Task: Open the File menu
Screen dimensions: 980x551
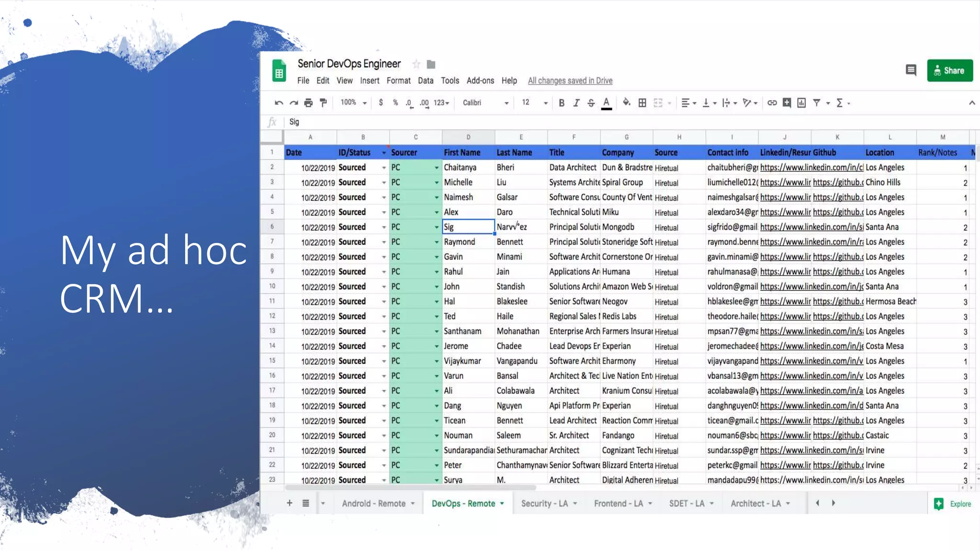Action: pyautogui.click(x=303, y=81)
